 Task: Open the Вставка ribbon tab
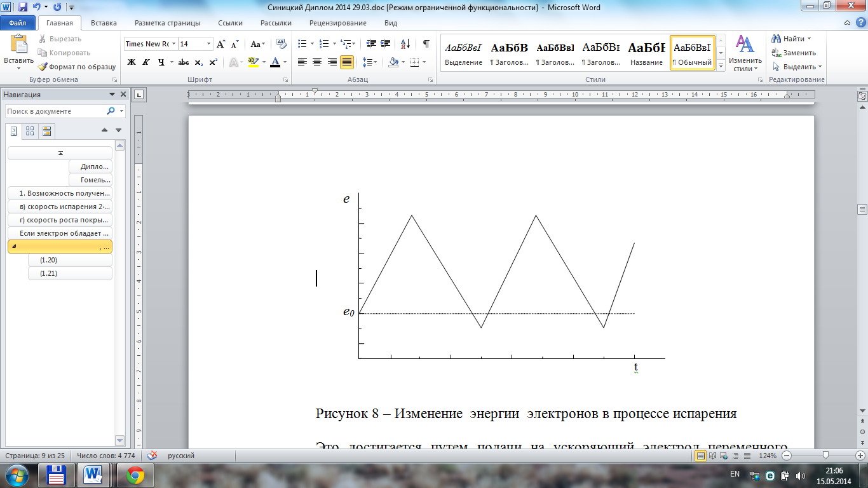click(104, 23)
